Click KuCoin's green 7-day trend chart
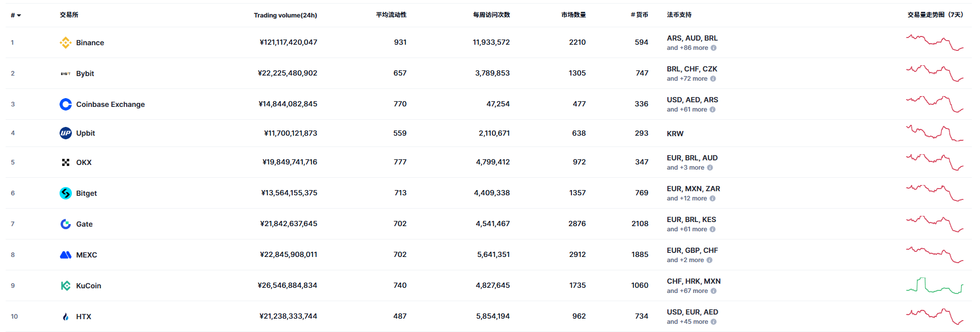This screenshot has width=980, height=332. click(935, 285)
